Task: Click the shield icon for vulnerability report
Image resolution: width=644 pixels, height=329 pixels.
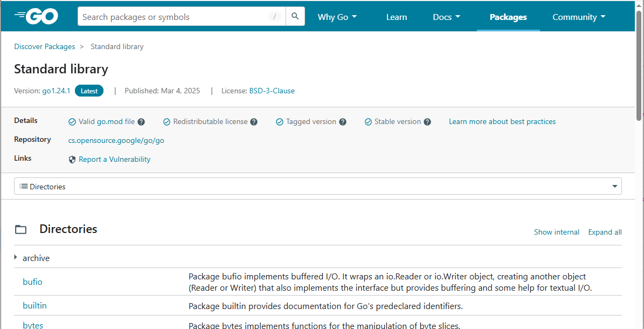Action: point(72,160)
